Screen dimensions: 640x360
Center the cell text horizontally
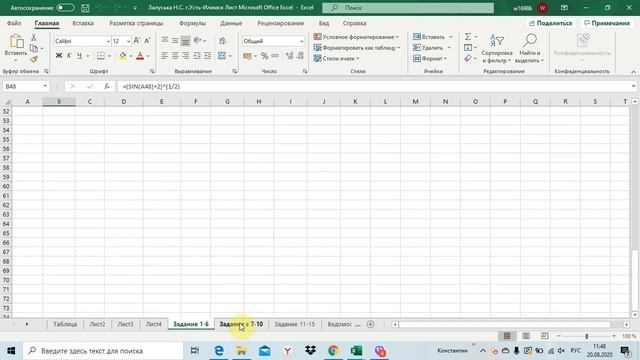(x=175, y=56)
